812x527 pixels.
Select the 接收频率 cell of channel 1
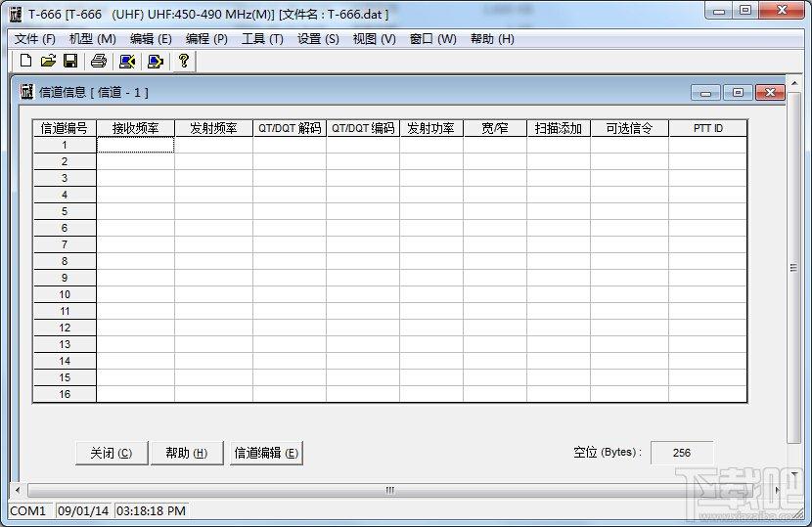tap(135, 145)
